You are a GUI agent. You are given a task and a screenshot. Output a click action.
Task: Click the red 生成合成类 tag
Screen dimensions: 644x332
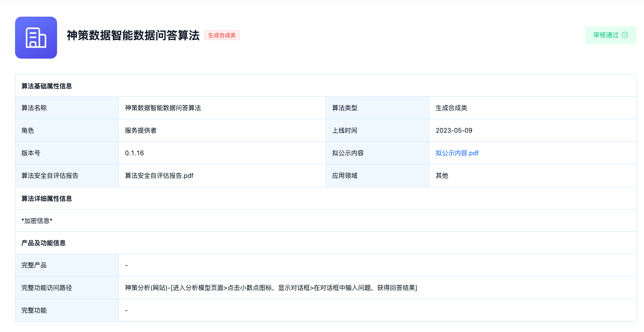coord(222,35)
